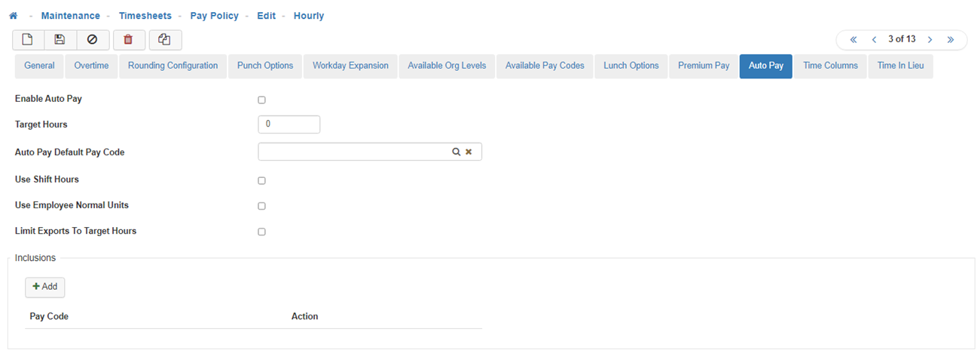Add a pay code inclusion

pos(45,287)
